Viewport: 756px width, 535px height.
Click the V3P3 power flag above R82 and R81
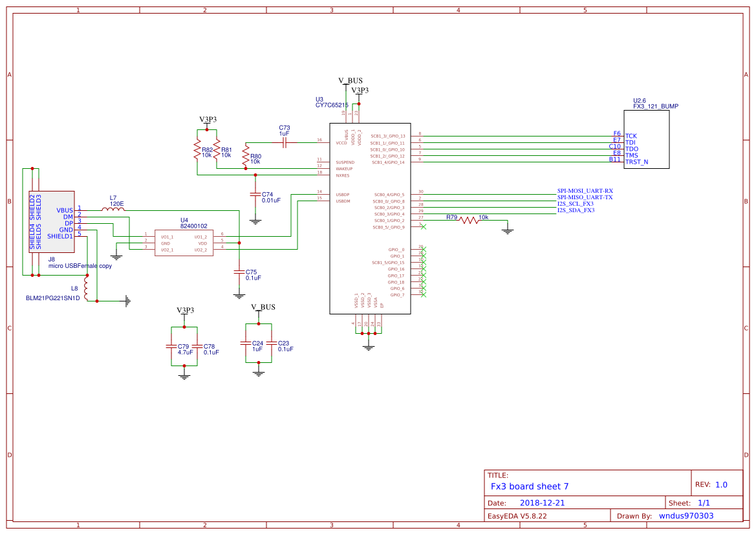coord(208,120)
